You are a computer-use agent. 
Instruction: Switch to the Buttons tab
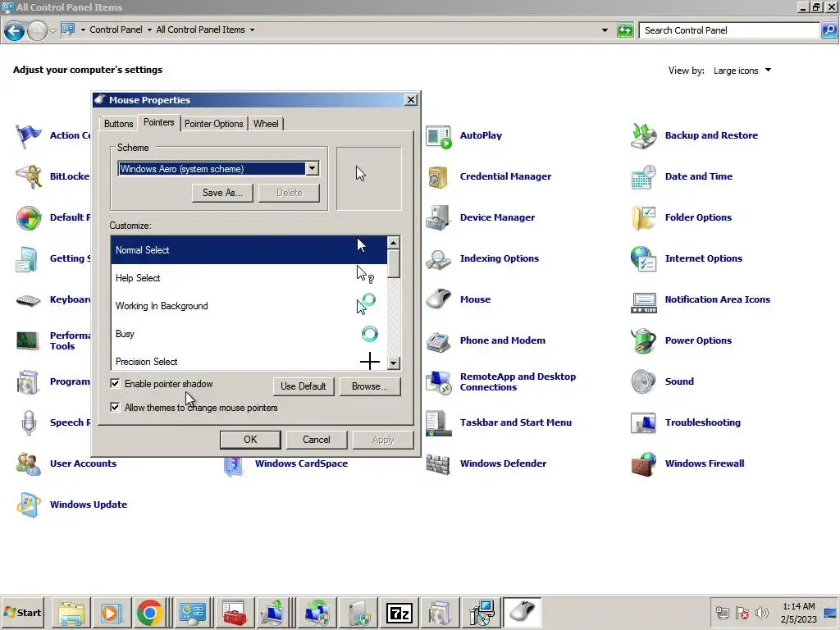tap(118, 124)
